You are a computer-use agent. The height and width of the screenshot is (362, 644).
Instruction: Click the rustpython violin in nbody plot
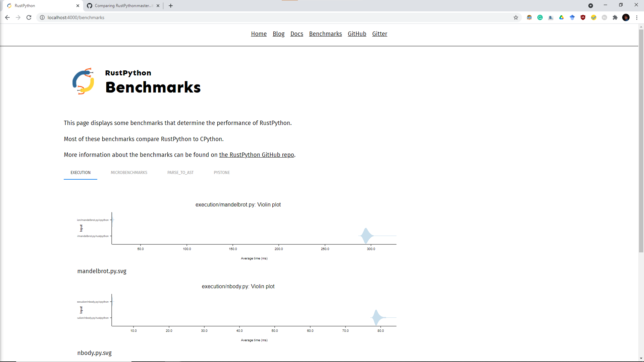(x=377, y=317)
